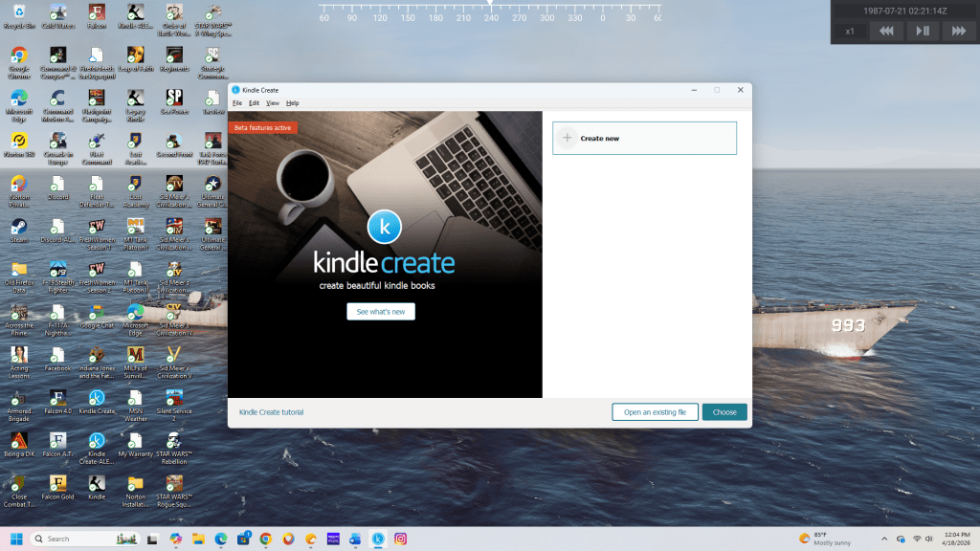
Task: Select the Steam desktop icon
Action: coord(18,230)
